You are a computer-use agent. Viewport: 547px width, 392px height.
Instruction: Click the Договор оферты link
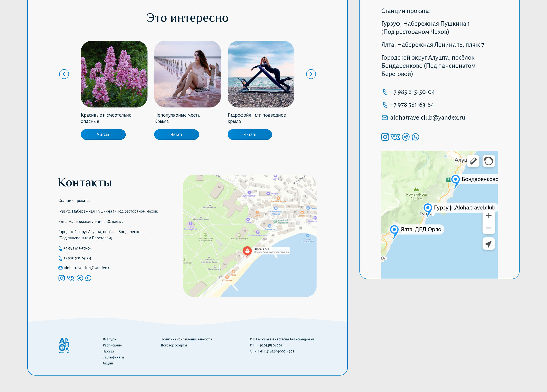(x=174, y=345)
